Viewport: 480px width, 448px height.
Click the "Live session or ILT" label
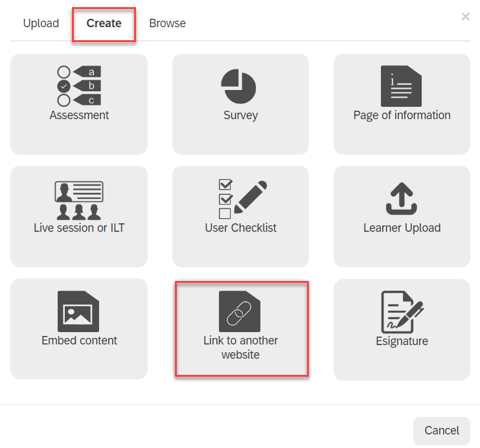(79, 228)
